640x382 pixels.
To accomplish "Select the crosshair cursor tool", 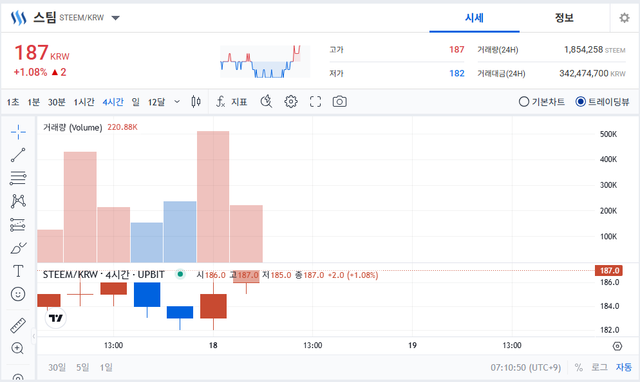I will pos(18,132).
